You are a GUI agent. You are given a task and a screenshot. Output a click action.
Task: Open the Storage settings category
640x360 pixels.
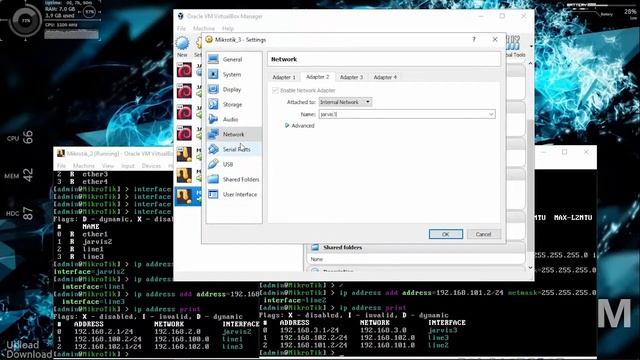233,104
